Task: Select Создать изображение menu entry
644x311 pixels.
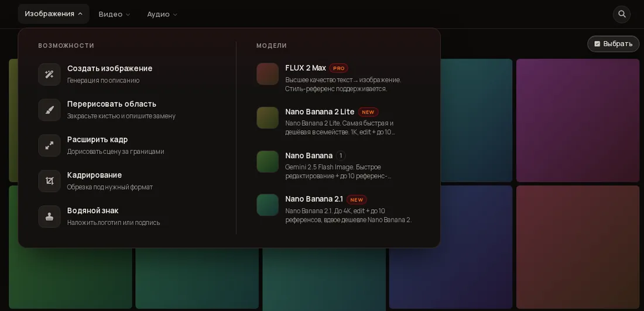Action: (127, 74)
